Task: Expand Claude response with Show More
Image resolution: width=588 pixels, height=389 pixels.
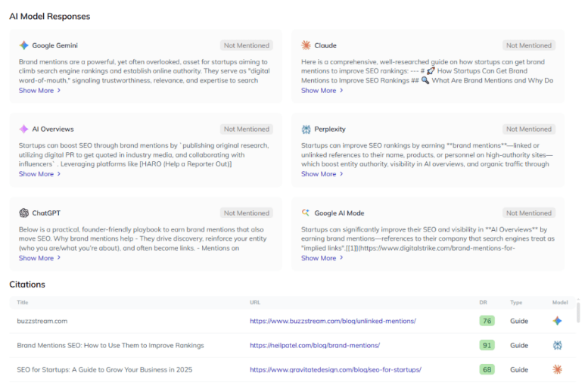Action: [x=322, y=90]
